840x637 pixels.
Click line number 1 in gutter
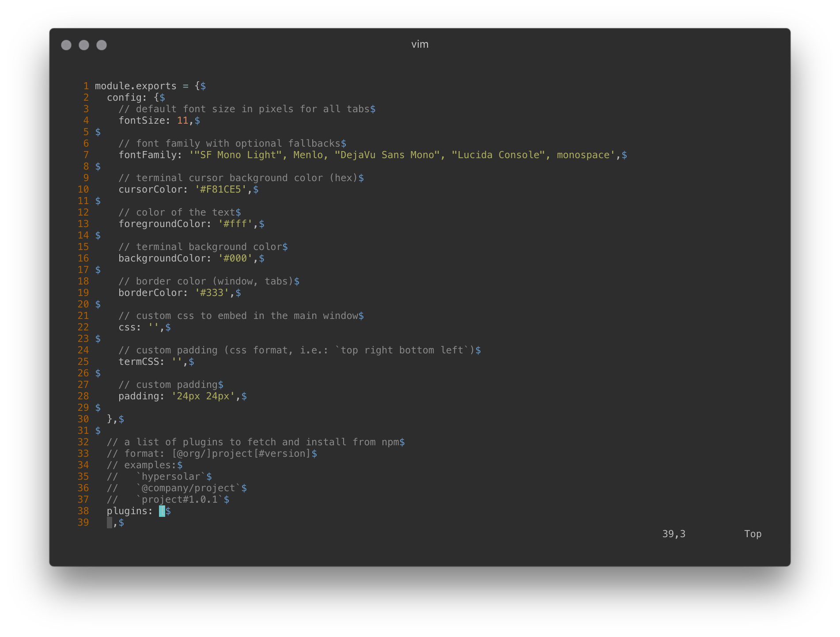[x=86, y=86]
